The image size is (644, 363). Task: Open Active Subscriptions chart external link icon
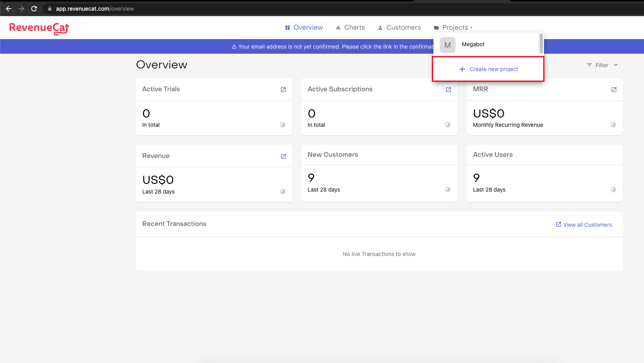pos(448,90)
